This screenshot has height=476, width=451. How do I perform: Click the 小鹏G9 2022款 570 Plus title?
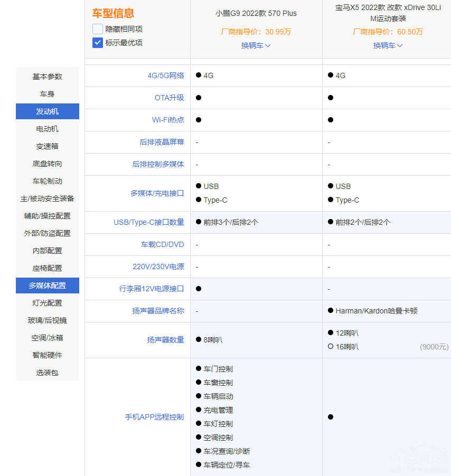point(256,13)
